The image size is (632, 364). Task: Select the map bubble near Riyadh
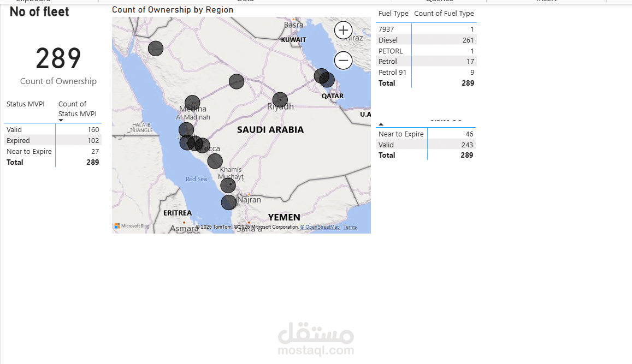pyautogui.click(x=280, y=99)
